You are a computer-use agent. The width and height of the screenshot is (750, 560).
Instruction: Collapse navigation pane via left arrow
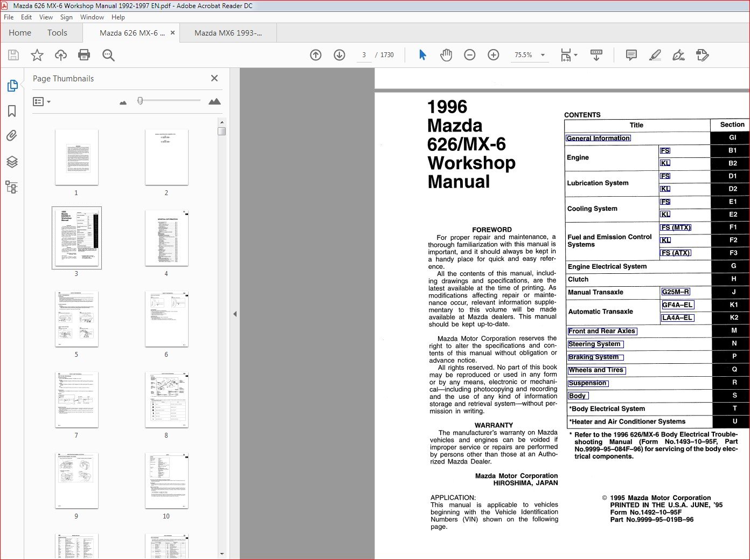coord(235,314)
